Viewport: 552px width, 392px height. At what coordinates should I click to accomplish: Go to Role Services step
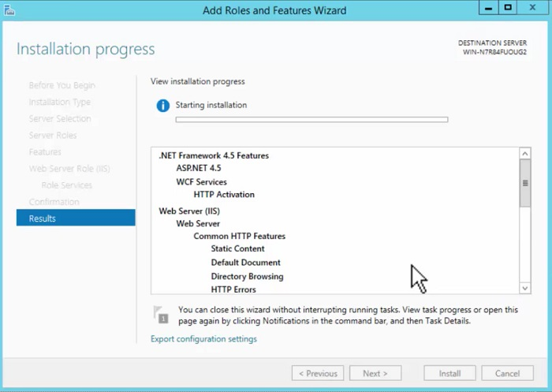(x=66, y=185)
